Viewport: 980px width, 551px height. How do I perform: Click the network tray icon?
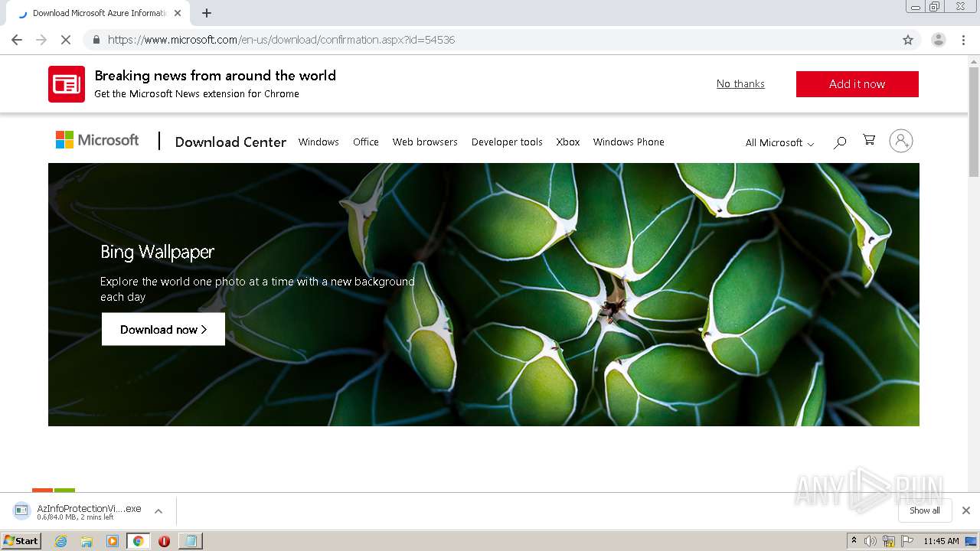[889, 541]
